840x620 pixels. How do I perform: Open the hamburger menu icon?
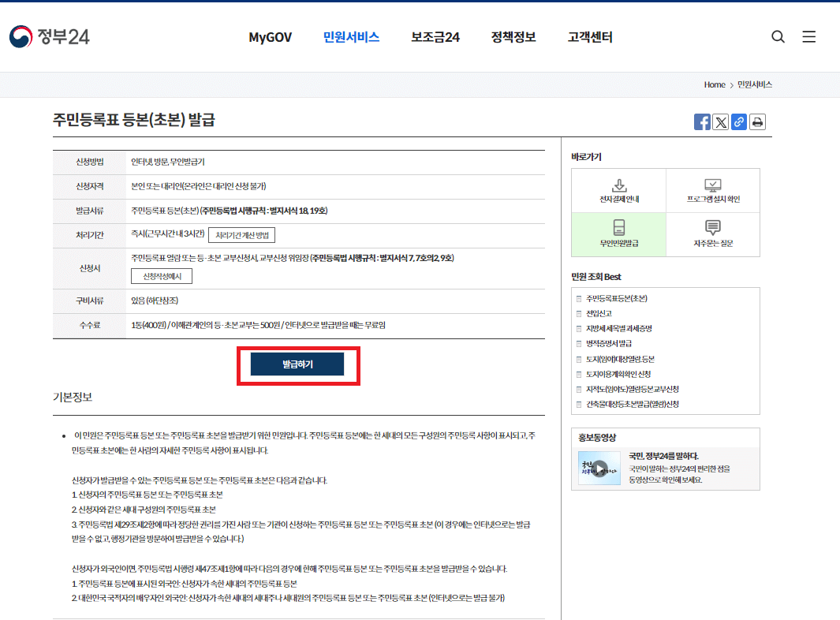click(809, 36)
